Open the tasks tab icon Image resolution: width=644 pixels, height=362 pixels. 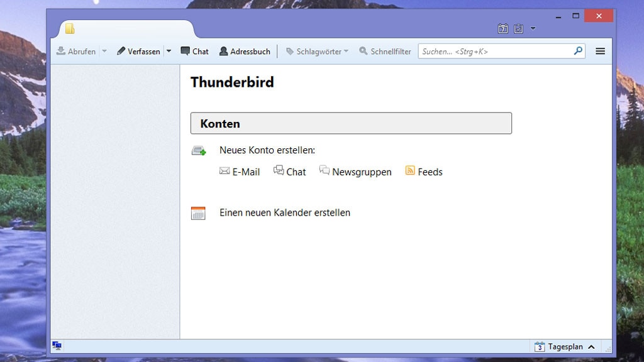click(x=518, y=29)
